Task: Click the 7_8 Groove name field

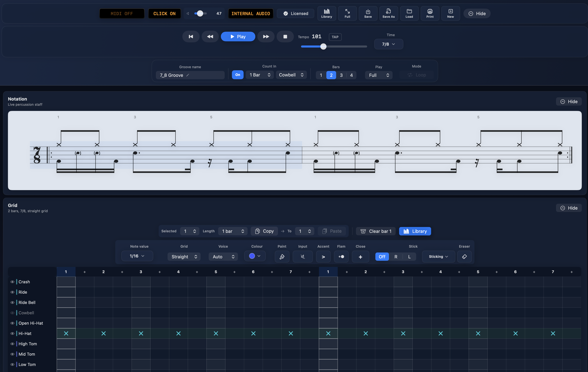Action: pyautogui.click(x=190, y=75)
